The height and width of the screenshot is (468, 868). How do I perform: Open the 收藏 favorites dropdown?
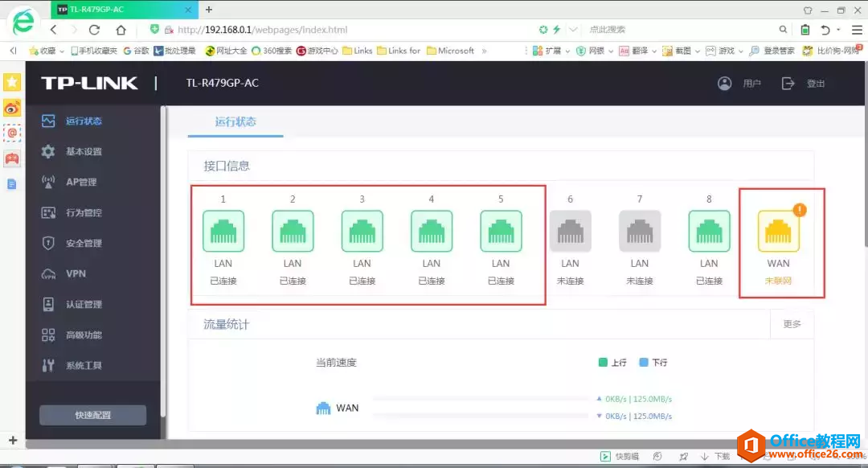47,51
